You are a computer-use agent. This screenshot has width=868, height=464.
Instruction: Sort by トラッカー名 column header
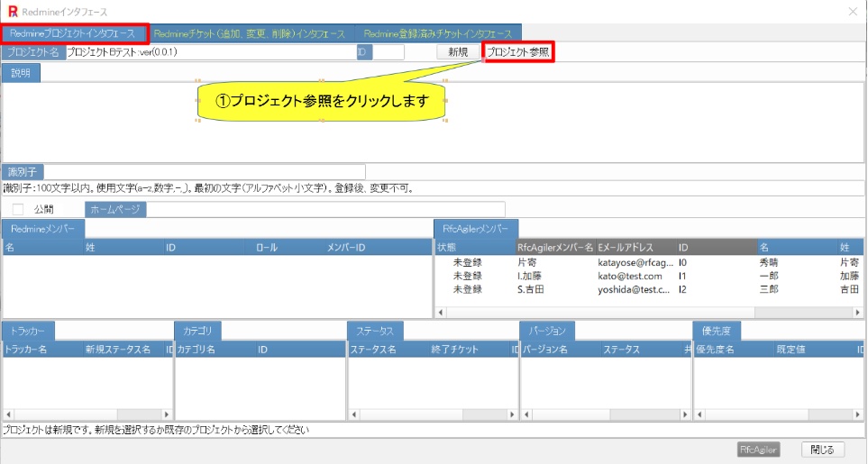pos(42,350)
